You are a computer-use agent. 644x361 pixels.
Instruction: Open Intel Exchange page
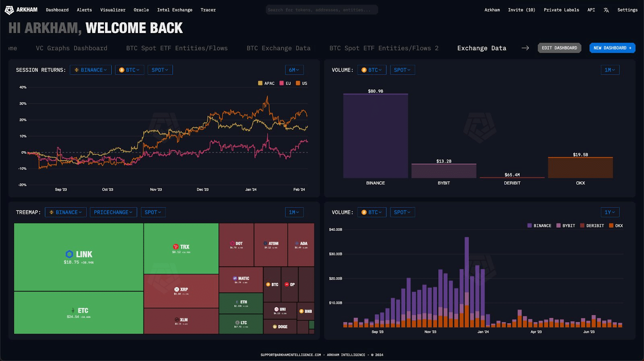tap(175, 10)
